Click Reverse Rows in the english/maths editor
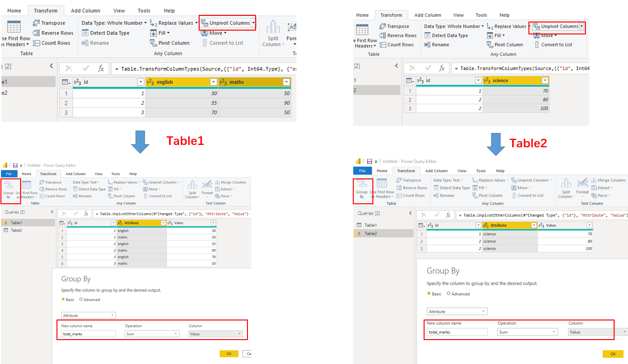The image size is (628, 364). tap(53, 33)
